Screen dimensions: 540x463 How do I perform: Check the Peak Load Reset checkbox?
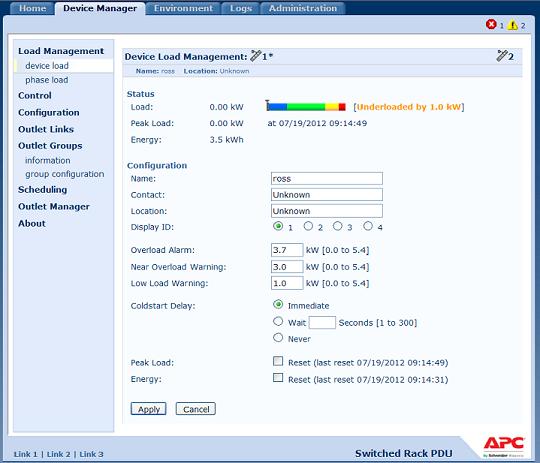point(278,361)
